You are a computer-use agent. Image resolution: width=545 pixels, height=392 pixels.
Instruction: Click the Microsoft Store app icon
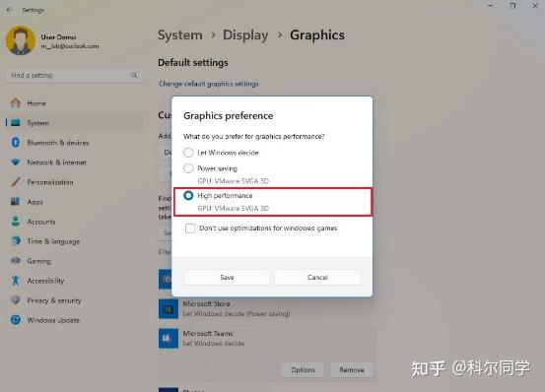169,308
